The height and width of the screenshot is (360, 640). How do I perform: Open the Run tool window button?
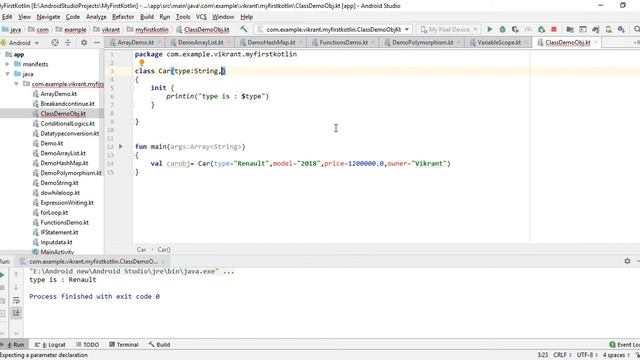(13, 344)
